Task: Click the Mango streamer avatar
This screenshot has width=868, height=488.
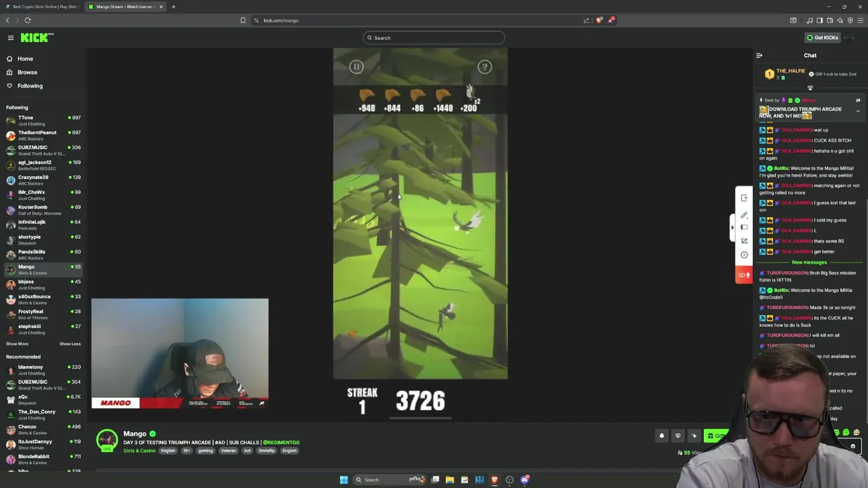Action: (x=106, y=440)
